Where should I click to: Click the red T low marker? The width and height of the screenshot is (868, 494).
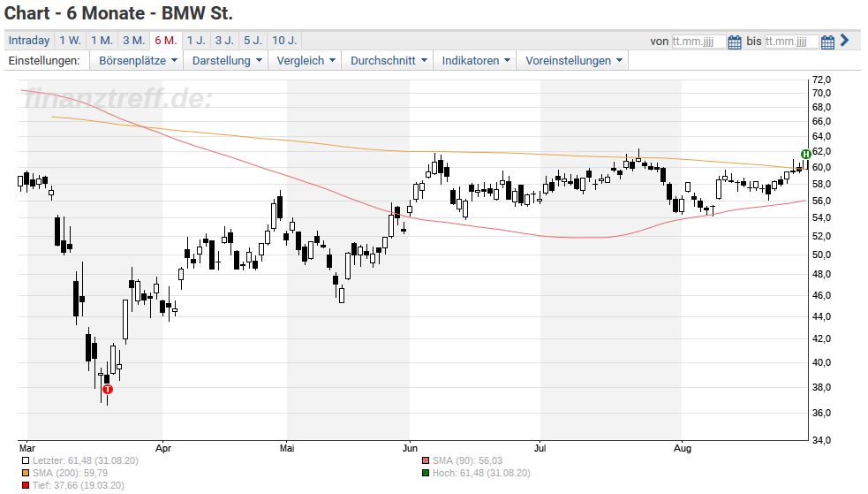[x=108, y=389]
